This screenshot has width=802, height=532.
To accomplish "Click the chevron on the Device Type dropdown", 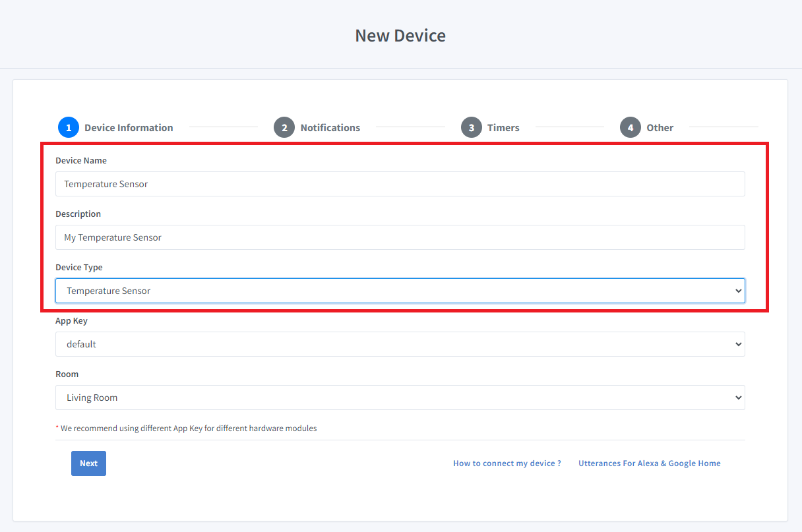I will pos(737,290).
